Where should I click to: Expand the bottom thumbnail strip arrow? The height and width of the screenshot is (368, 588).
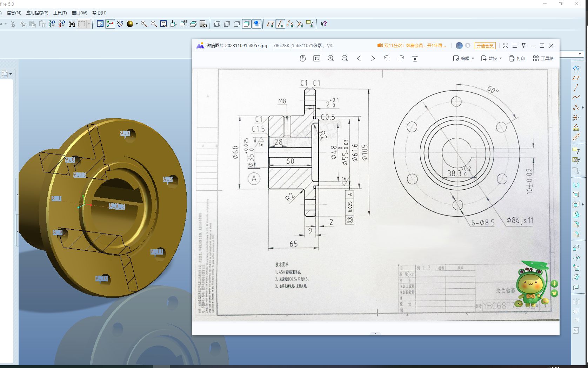[x=375, y=333]
